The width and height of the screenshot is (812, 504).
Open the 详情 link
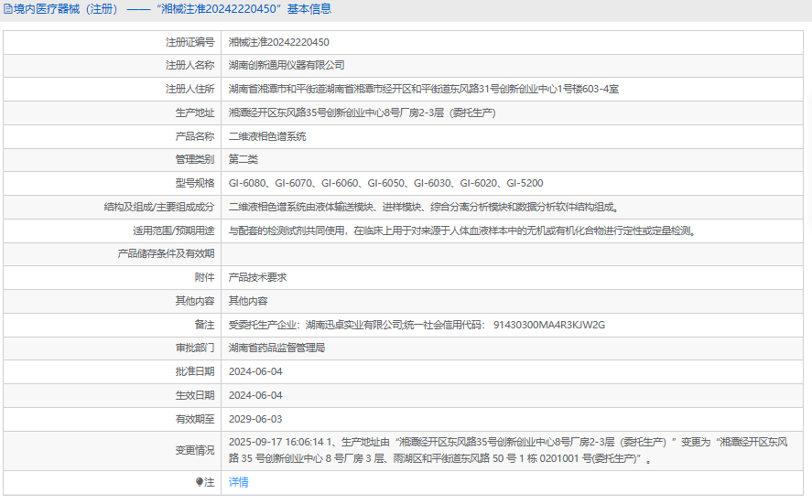(239, 482)
